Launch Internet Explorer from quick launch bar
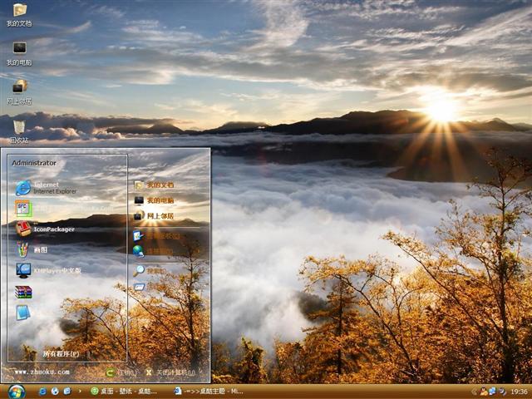Image resolution: width=532 pixels, height=399 pixels. (42, 392)
